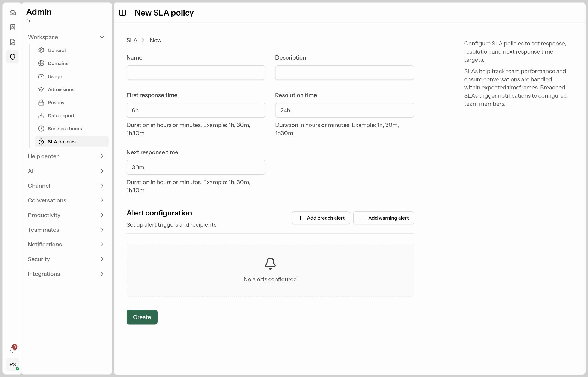Open the inbox icon in left rail
Viewport: 588px width, 377px height.
(x=13, y=13)
